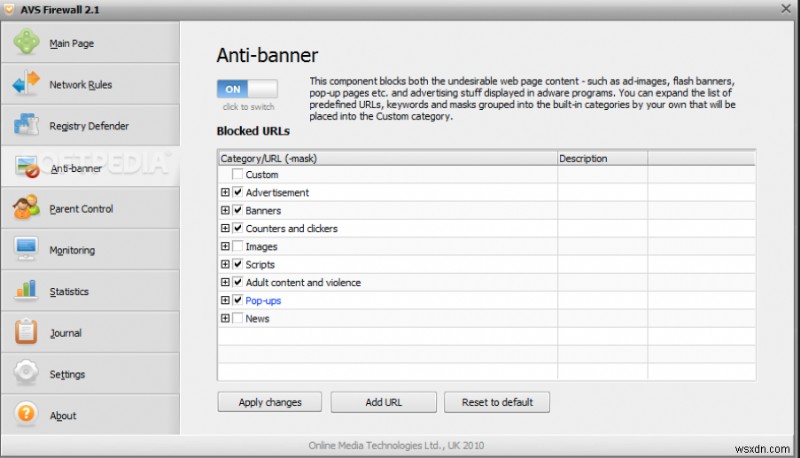Toggle the Anti-banner ON switch
The height and width of the screenshot is (458, 800).
tap(247, 89)
